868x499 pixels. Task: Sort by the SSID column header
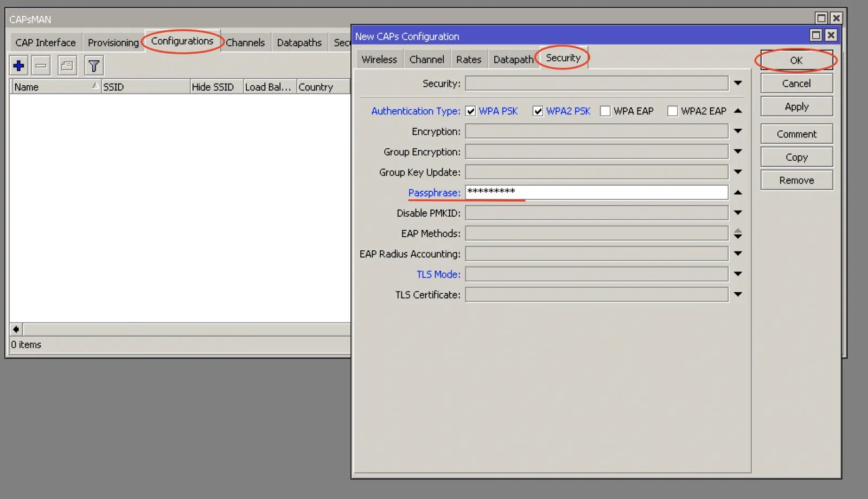pyautogui.click(x=145, y=87)
